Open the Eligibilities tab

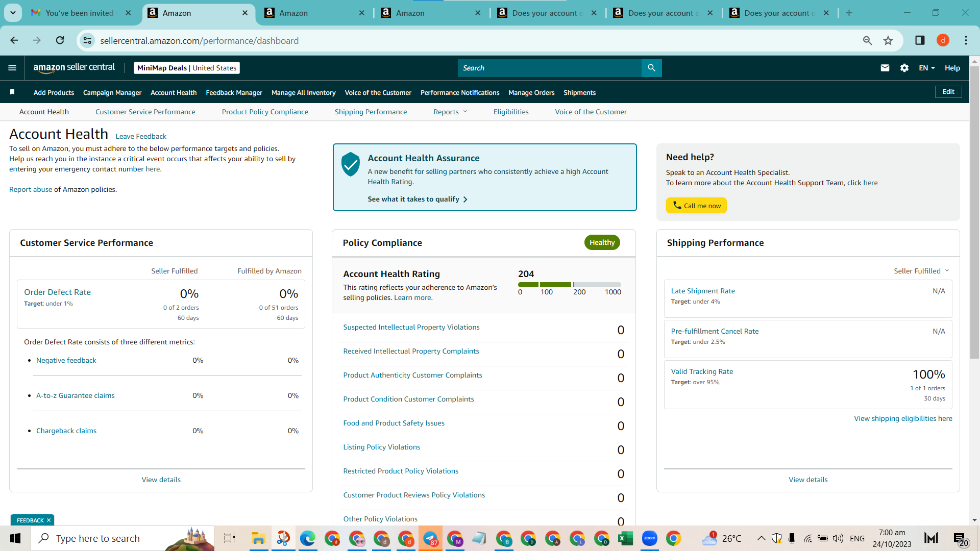pos(511,112)
